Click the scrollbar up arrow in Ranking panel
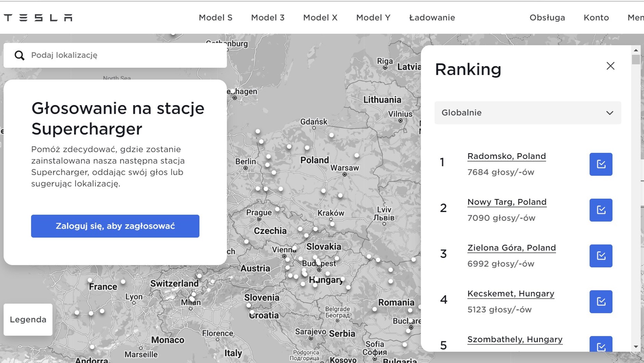This screenshot has width=644, height=363. point(636,50)
